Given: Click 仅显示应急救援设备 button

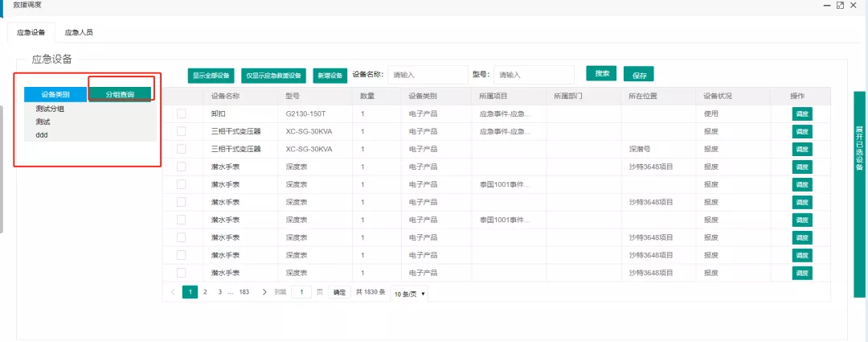Looking at the screenshot, I should (x=274, y=76).
